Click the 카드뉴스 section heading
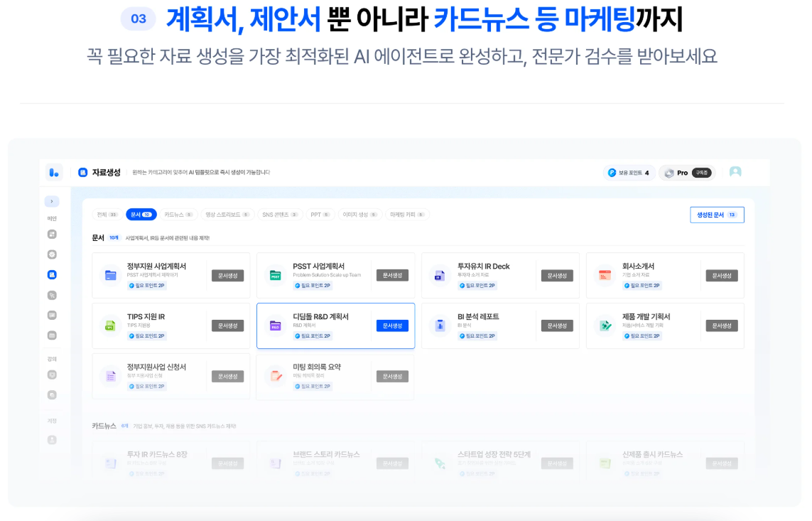This screenshot has width=812, height=521. (x=104, y=426)
